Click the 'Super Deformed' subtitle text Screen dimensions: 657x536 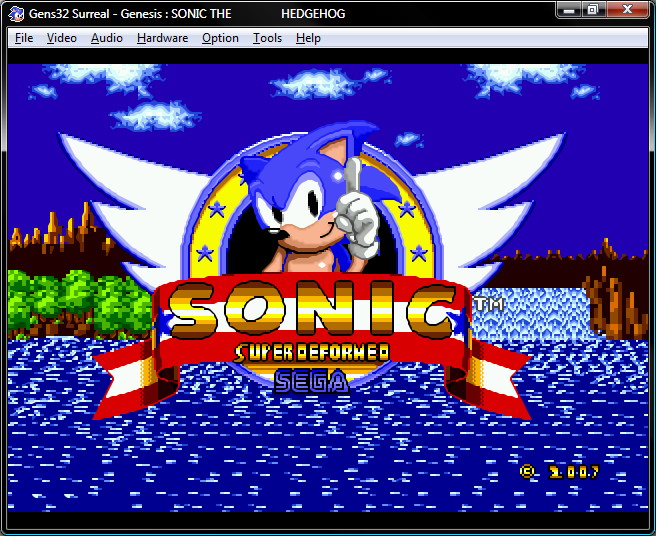[311, 353]
